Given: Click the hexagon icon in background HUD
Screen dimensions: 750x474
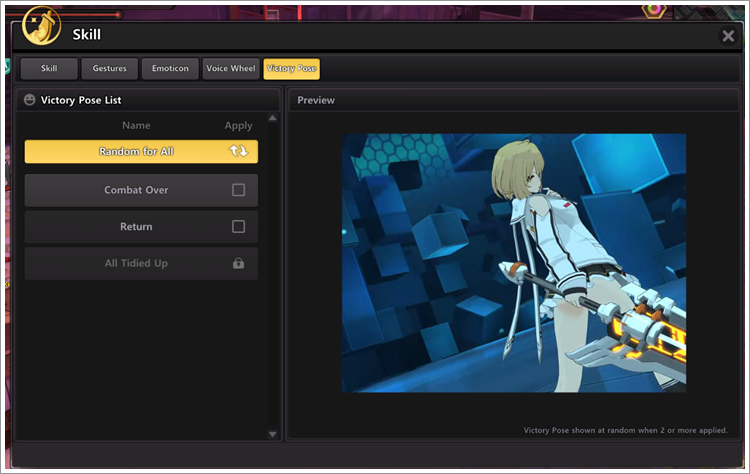Looking at the screenshot, I should (x=654, y=11).
